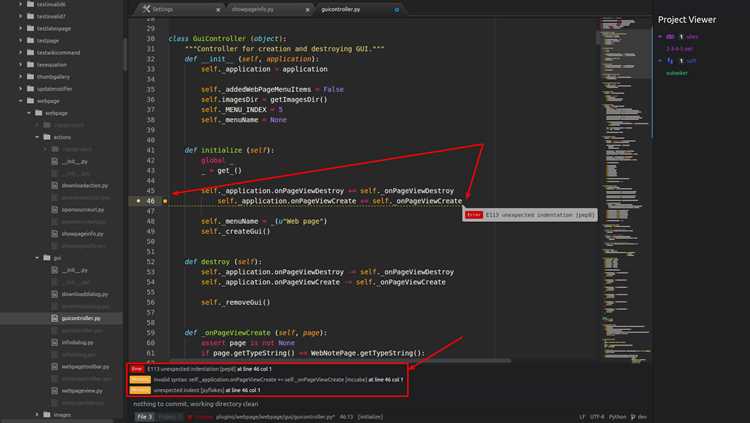Click the invalid syntax mccabe warning message

tap(278, 379)
